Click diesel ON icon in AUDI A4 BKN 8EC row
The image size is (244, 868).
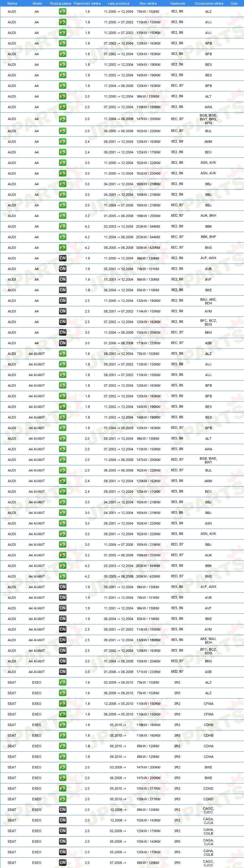[x=63, y=332]
